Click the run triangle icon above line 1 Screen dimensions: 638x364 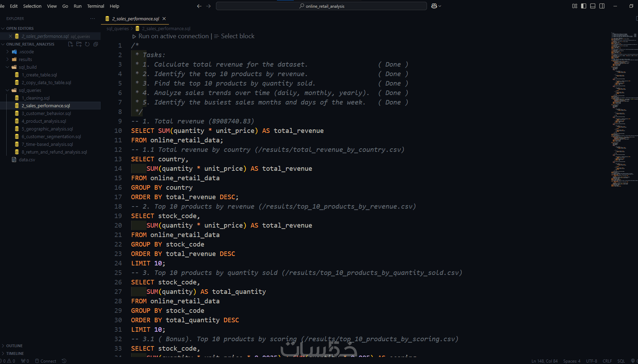(134, 36)
